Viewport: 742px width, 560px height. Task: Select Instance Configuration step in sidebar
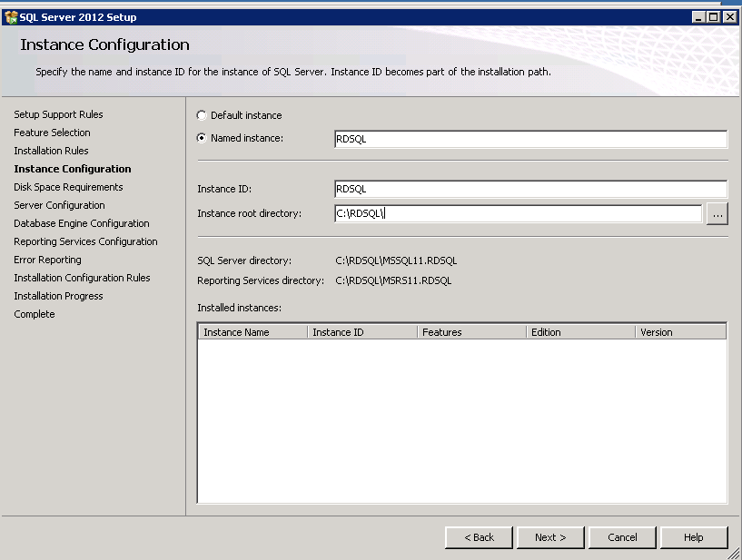tap(73, 169)
